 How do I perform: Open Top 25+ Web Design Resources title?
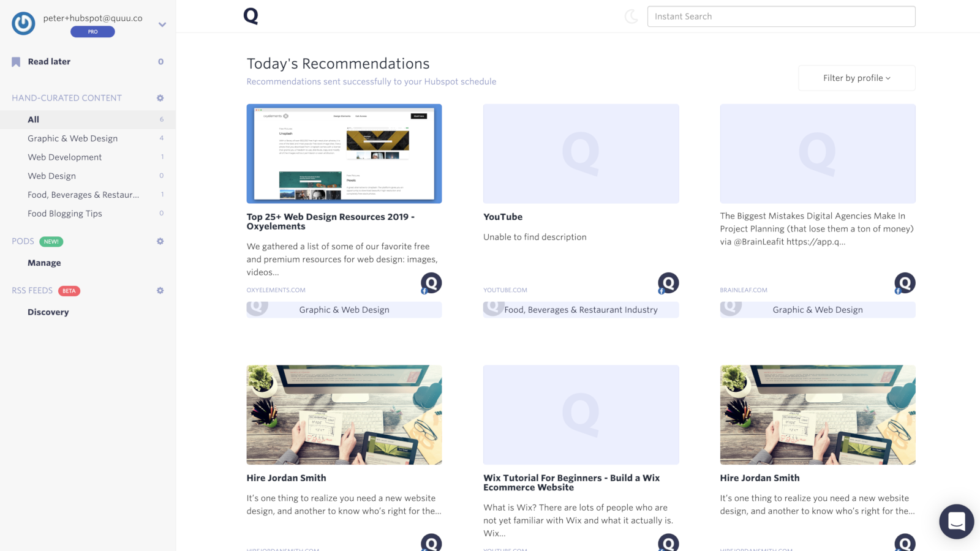pyautogui.click(x=331, y=222)
